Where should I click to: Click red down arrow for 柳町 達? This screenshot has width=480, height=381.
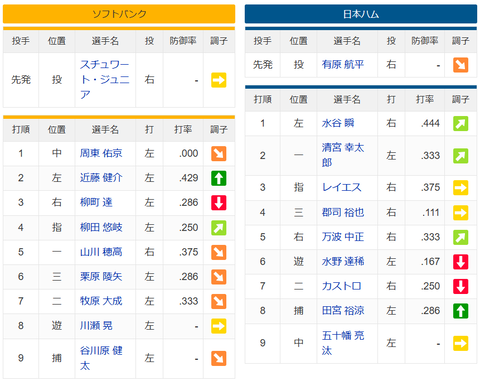coord(219,203)
